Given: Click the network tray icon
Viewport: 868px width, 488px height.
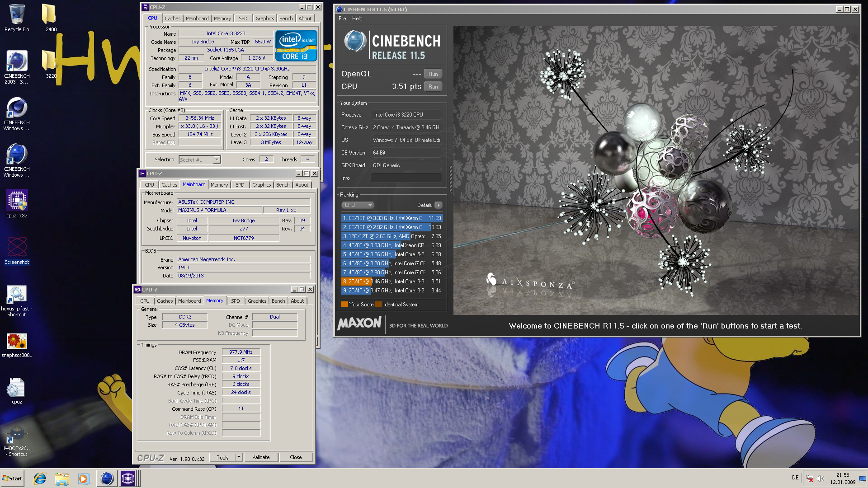Looking at the screenshot, I should pyautogui.click(x=810, y=479).
